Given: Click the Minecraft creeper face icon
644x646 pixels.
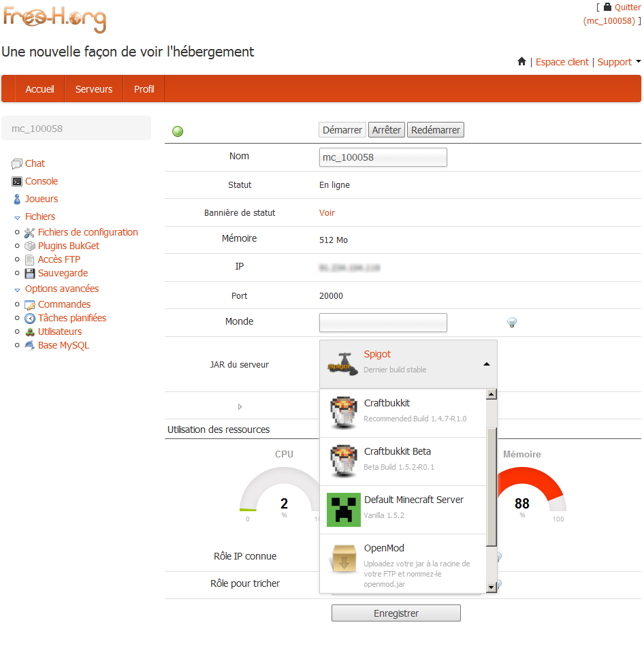Looking at the screenshot, I should point(344,510).
